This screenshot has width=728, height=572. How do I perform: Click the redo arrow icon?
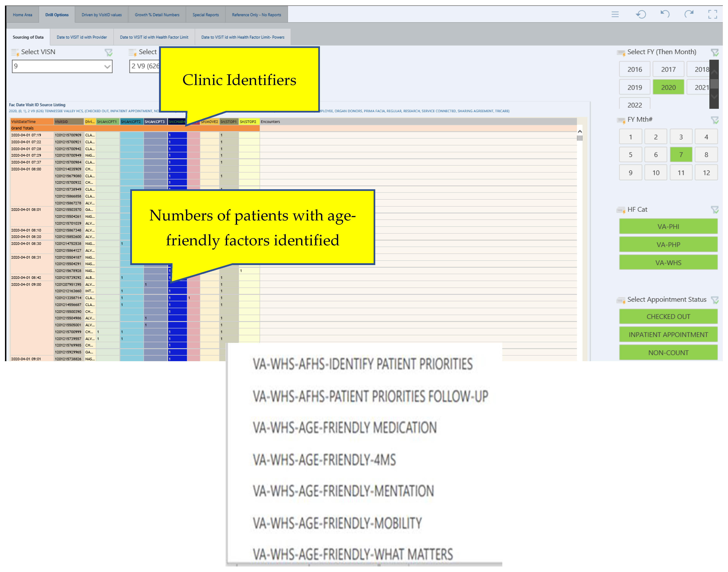(x=689, y=14)
